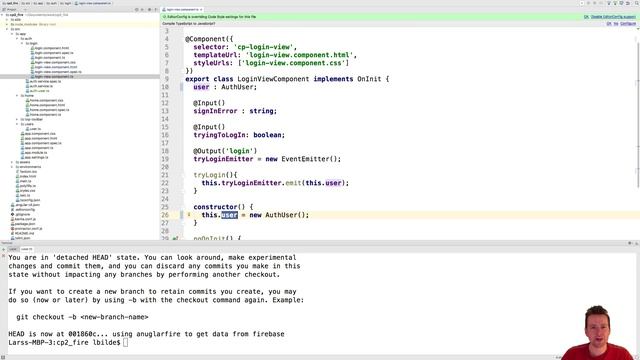Viewport: 640px width, 360px height.
Task: Open favicon.ico in project tree
Action: [26, 172]
